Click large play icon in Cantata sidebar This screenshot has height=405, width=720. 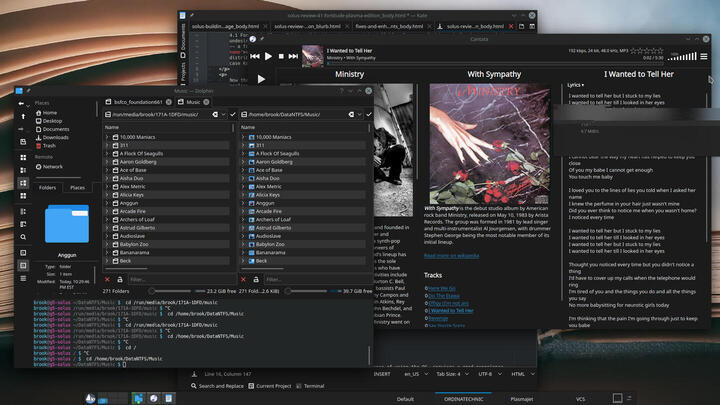(x=261, y=79)
